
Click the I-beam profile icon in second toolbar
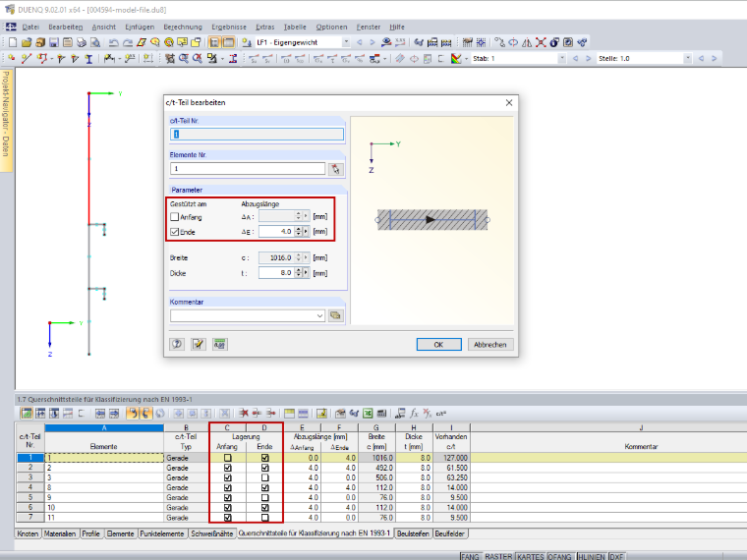[88, 59]
